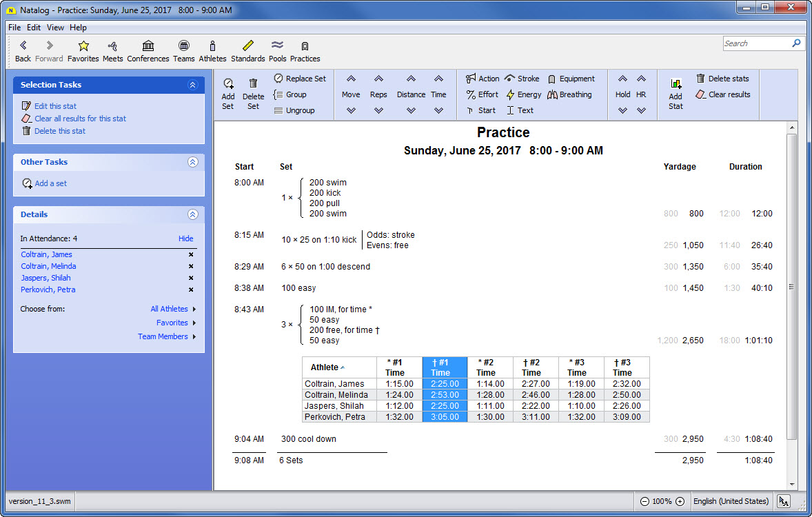Expand the All Athletes submenu

pos(173,310)
